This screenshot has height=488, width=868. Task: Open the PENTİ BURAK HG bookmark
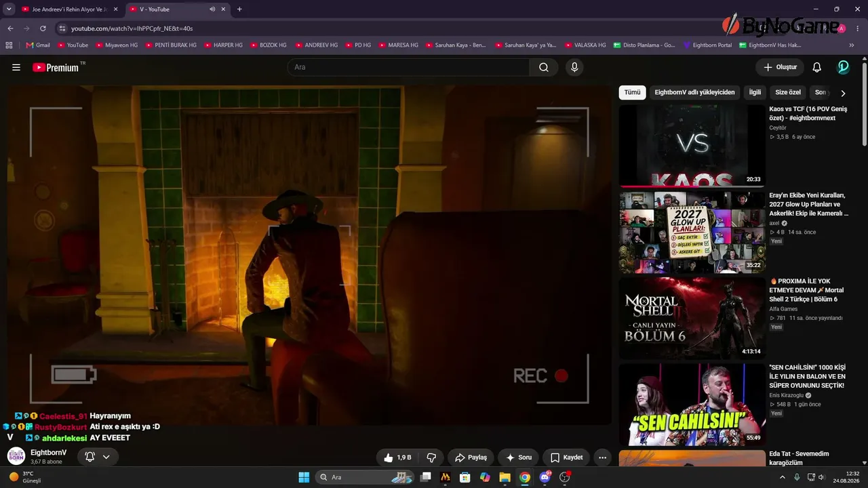coord(171,45)
